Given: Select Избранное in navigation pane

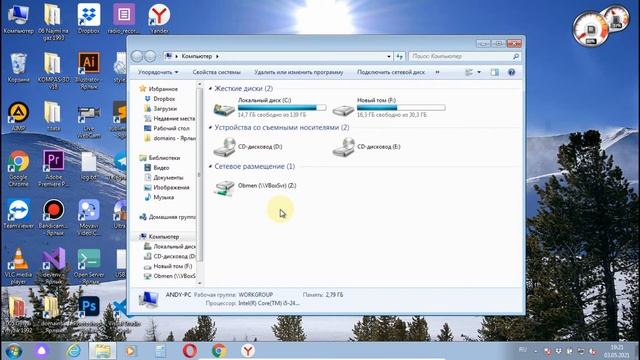Looking at the screenshot, I should tap(163, 89).
